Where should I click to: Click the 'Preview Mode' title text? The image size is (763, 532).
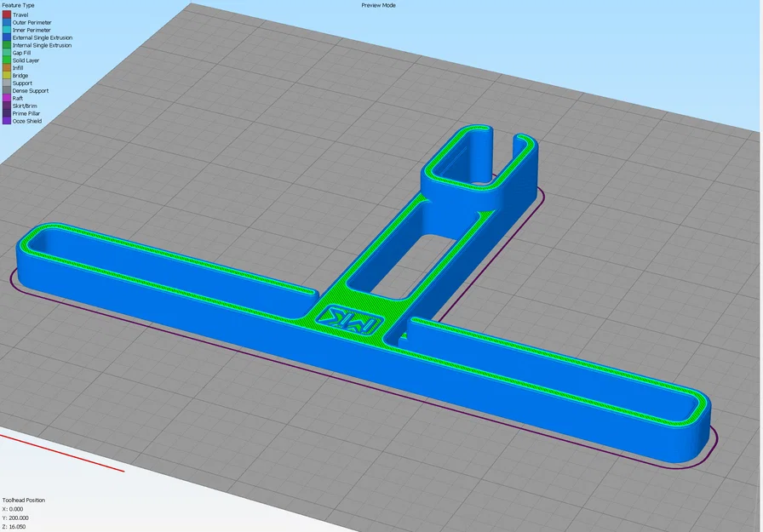tap(378, 5)
